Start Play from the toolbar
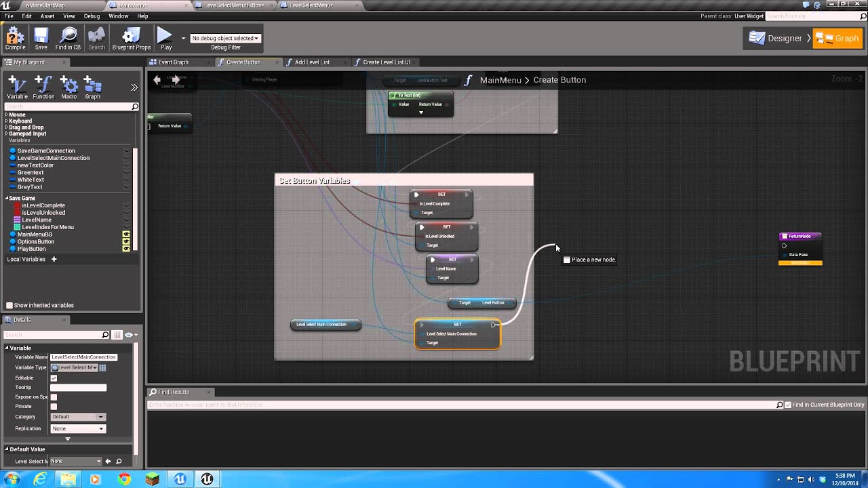868x488 pixels. point(165,39)
